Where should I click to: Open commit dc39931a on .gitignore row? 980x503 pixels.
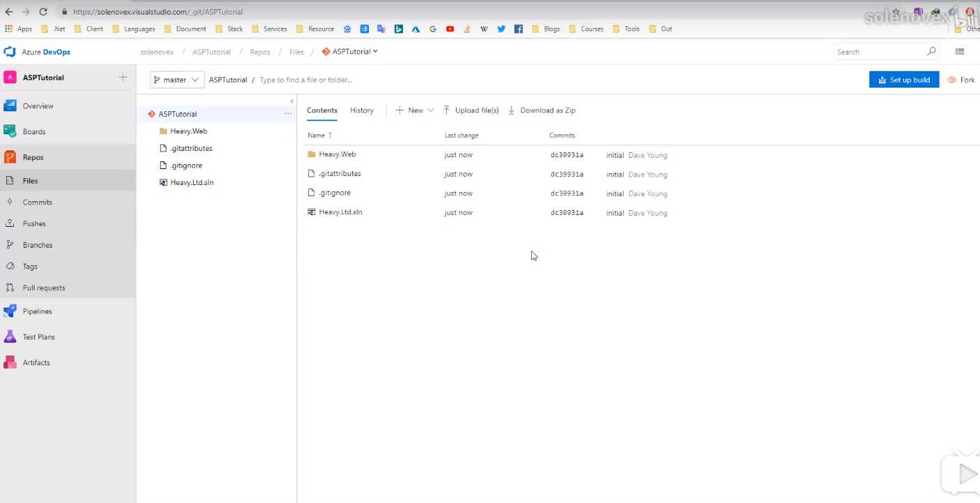click(567, 193)
